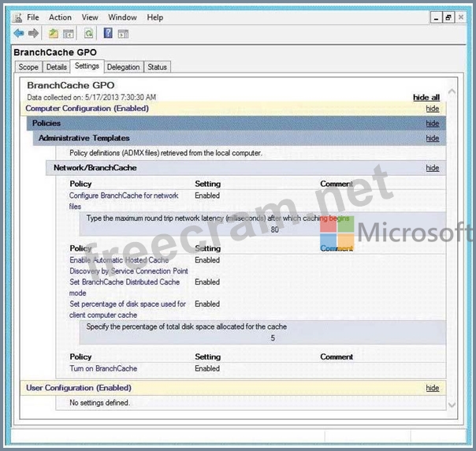Open Help via the blue question mark icon
This screenshot has height=451, width=476.
click(108, 33)
